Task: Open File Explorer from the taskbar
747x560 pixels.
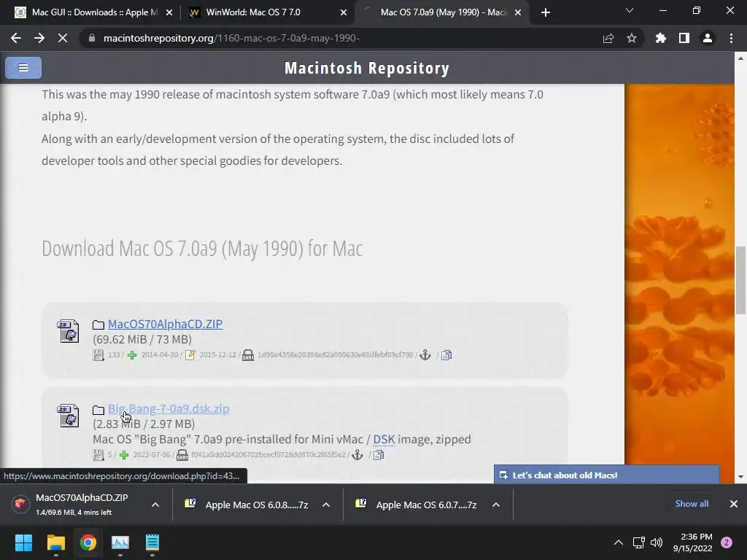Action: point(55,542)
